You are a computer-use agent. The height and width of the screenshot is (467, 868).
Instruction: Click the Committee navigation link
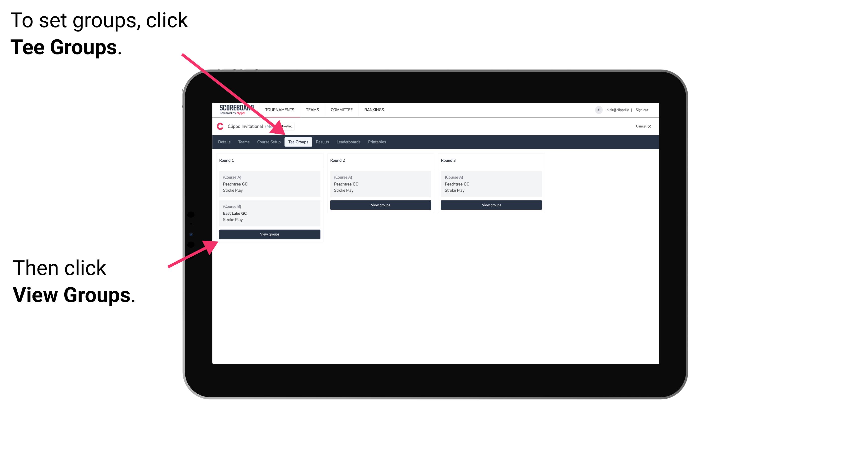point(342,110)
